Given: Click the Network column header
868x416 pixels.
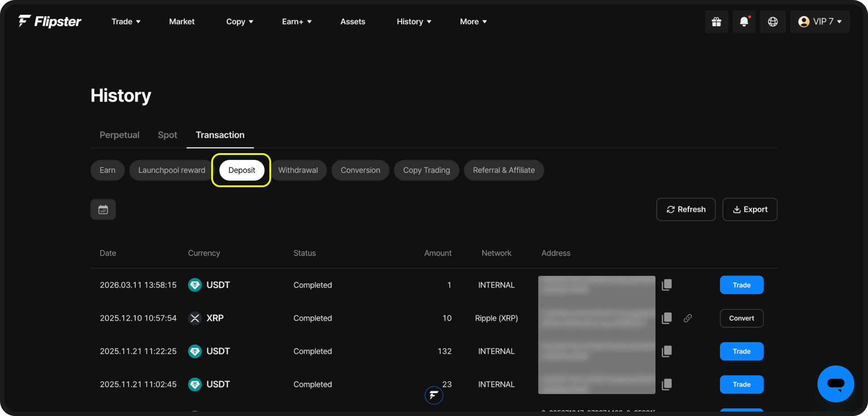Looking at the screenshot, I should pyautogui.click(x=496, y=253).
